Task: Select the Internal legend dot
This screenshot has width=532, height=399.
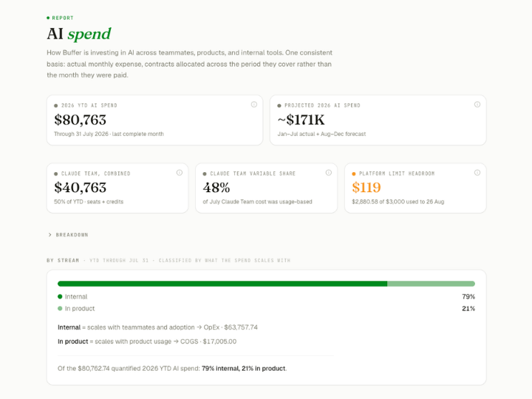Action: point(60,296)
